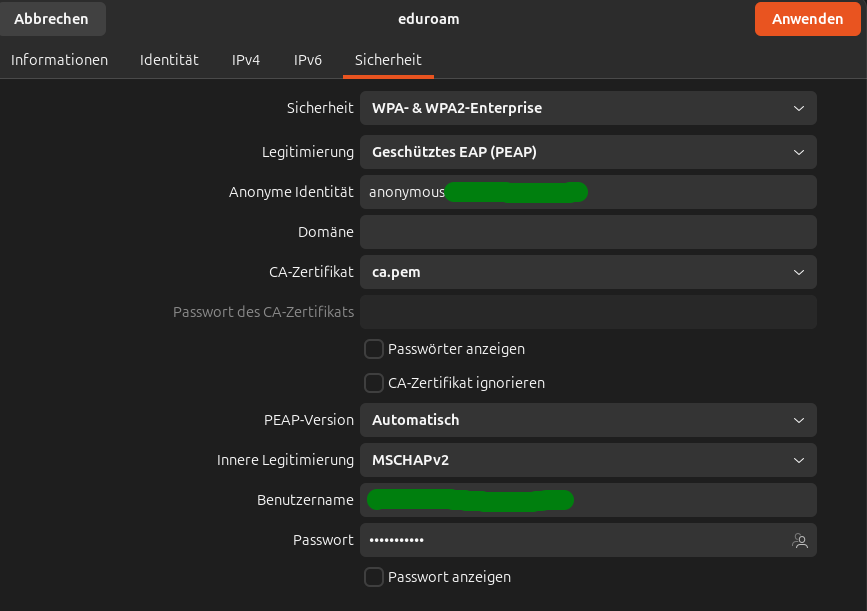
Task: Click the Passwort des CA-Zertifikats field
Action: pos(588,312)
